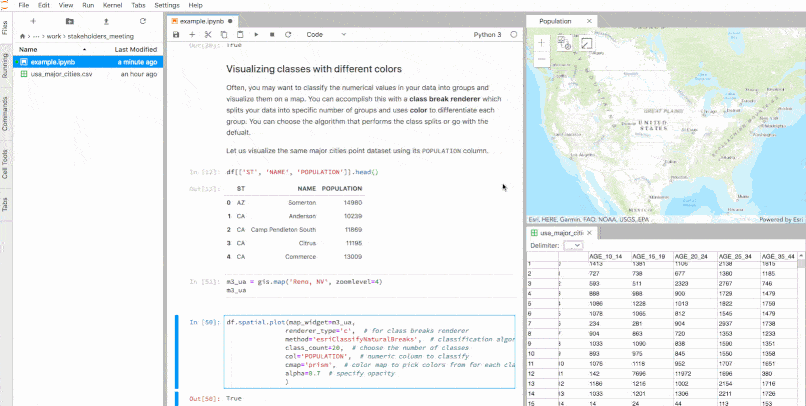The height and width of the screenshot is (406, 806).
Task: Close the Population tab
Action: pyautogui.click(x=589, y=21)
